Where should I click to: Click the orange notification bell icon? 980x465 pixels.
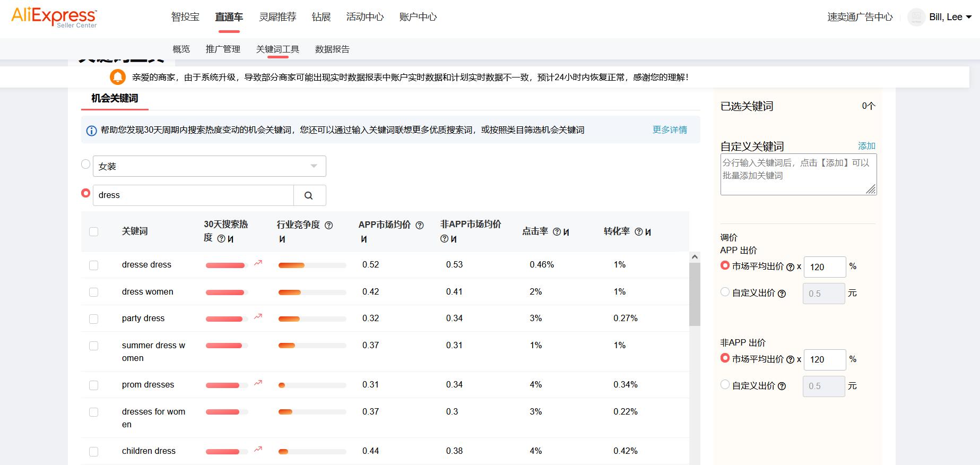click(x=118, y=77)
